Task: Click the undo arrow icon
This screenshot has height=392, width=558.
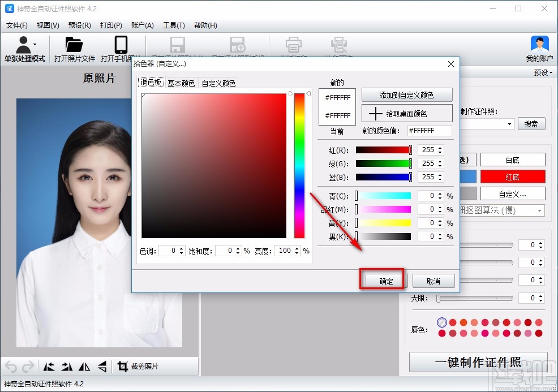Action: tap(11, 366)
